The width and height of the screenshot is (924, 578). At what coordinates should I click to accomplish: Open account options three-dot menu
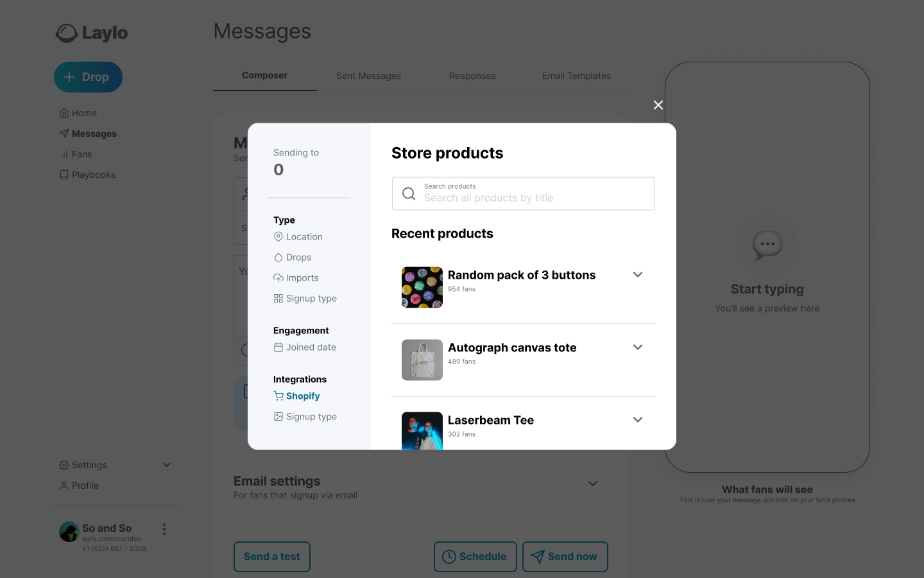pyautogui.click(x=164, y=529)
